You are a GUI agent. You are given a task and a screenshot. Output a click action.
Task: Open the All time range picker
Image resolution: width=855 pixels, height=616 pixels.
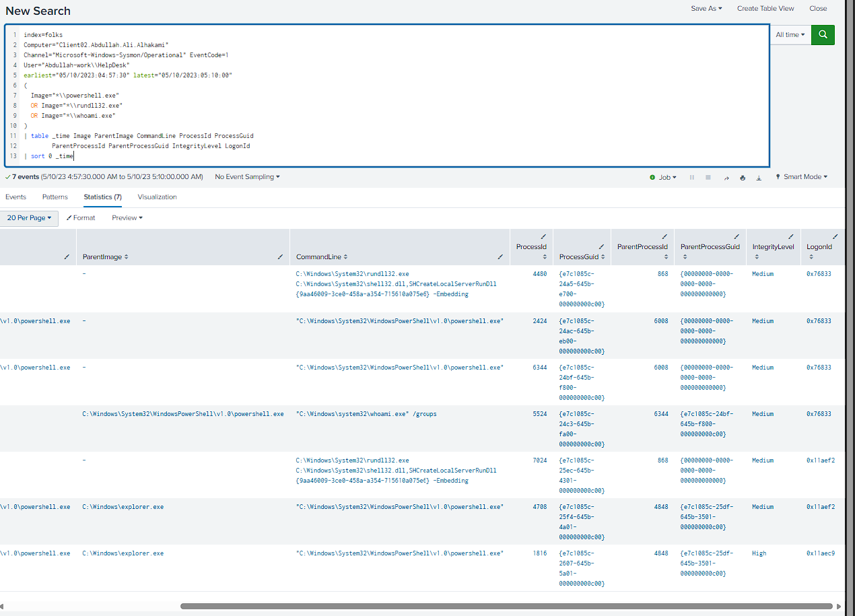click(790, 35)
